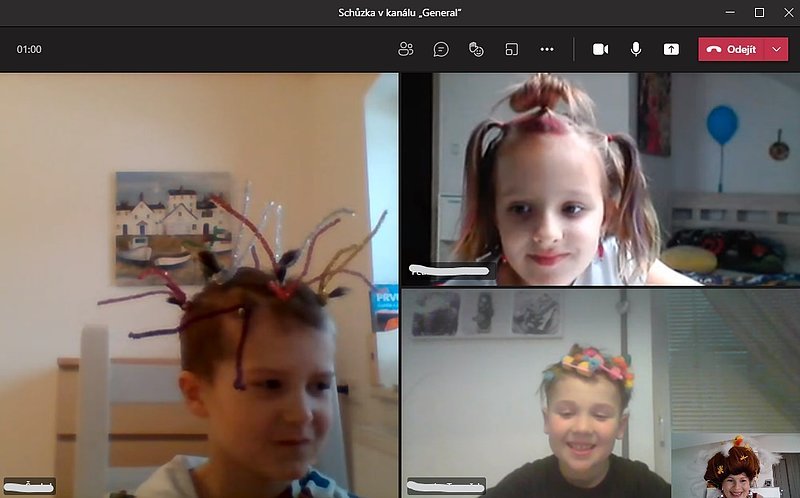Click the window title Schůzka v kanálu General
The height and width of the screenshot is (498, 800).
coord(400,12)
